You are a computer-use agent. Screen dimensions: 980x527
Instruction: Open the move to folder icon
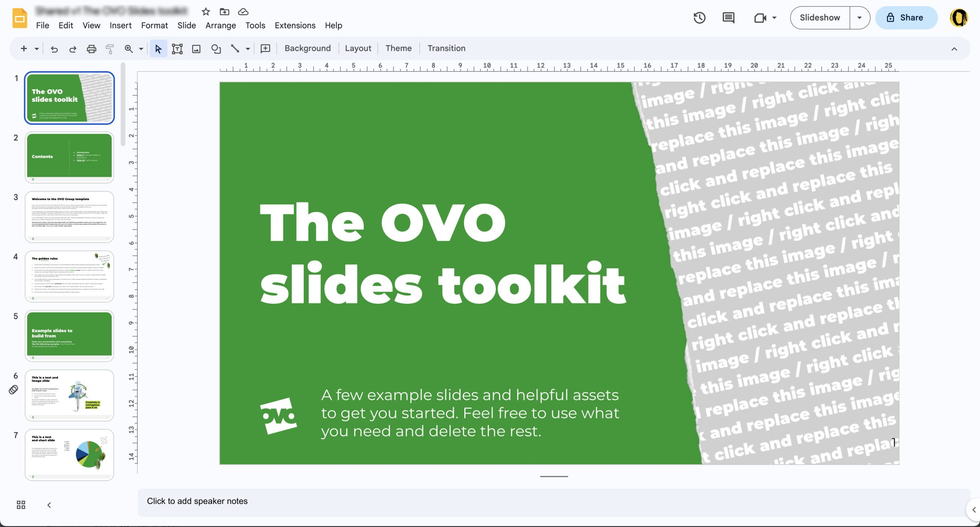point(224,12)
